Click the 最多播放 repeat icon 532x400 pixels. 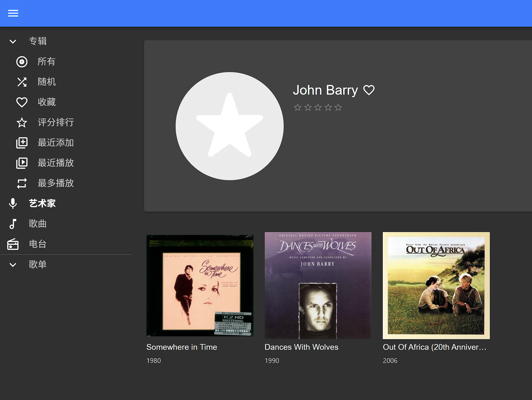coord(22,183)
